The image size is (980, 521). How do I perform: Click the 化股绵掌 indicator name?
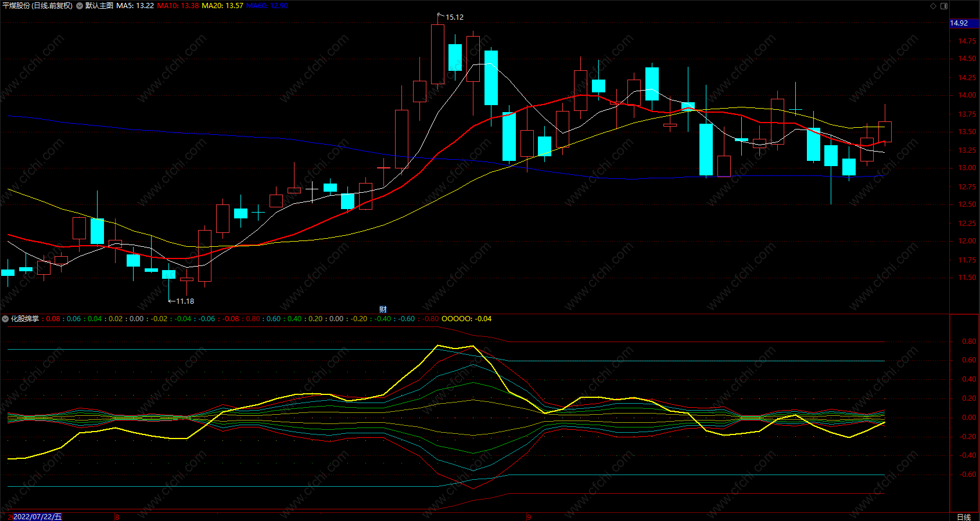pos(25,319)
